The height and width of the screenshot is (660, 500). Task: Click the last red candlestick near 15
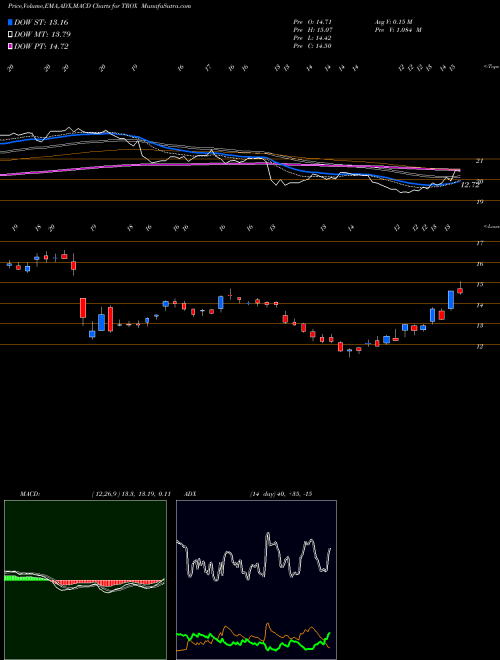[460, 290]
